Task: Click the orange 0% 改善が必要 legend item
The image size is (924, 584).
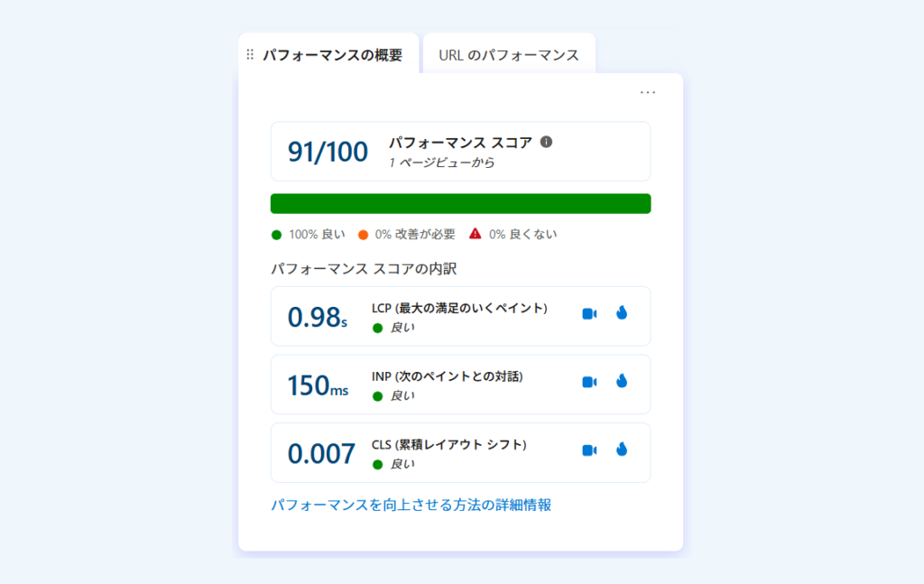Action: tap(406, 235)
